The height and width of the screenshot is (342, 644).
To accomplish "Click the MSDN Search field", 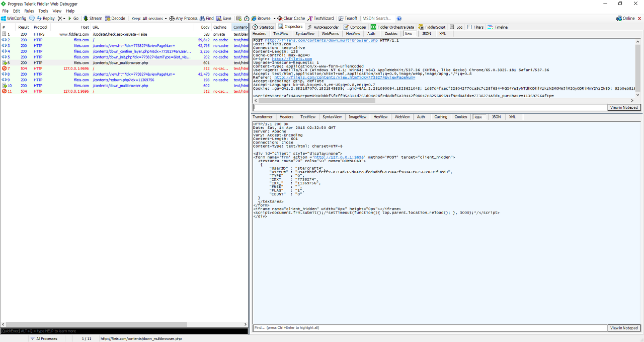I will point(377,18).
